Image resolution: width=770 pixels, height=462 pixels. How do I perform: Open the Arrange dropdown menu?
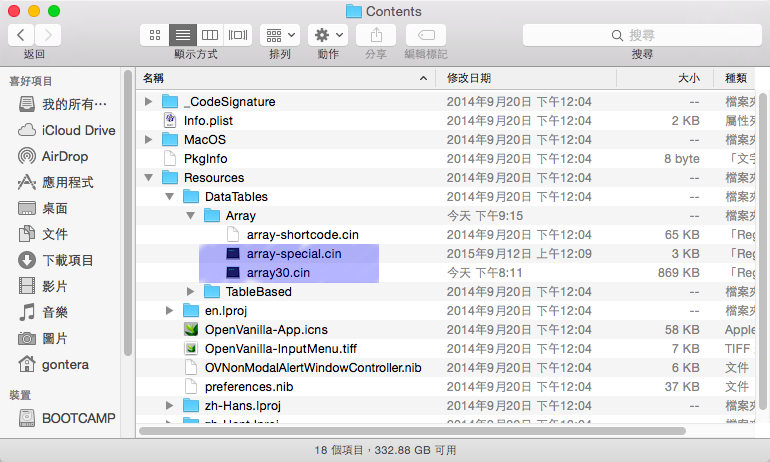point(279,35)
